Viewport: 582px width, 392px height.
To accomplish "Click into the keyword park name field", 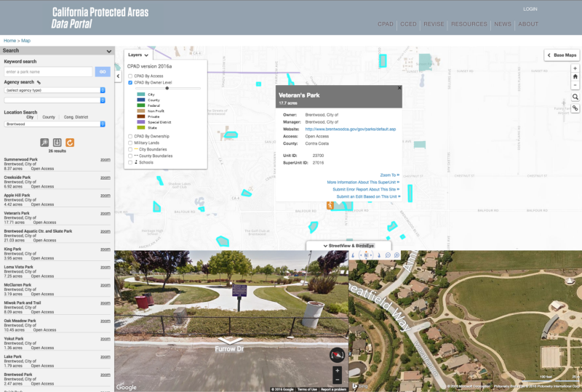I will coord(48,72).
